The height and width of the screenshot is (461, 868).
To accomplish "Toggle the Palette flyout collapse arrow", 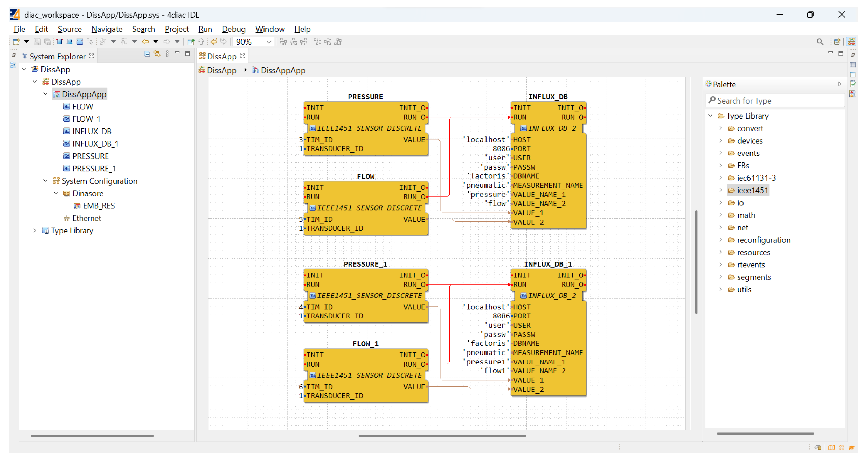I will pos(839,84).
